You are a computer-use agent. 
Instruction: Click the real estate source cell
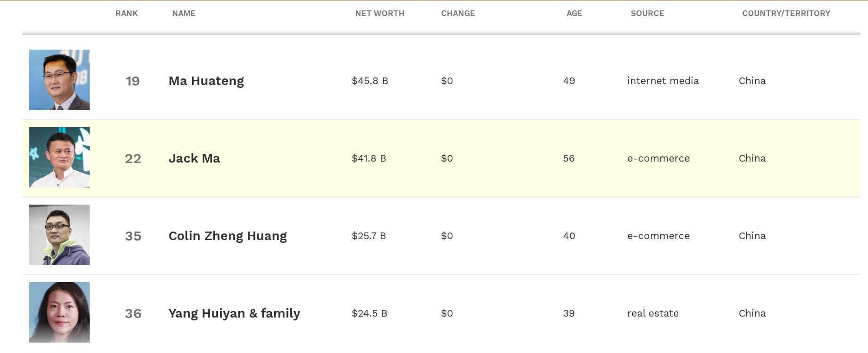tap(653, 313)
